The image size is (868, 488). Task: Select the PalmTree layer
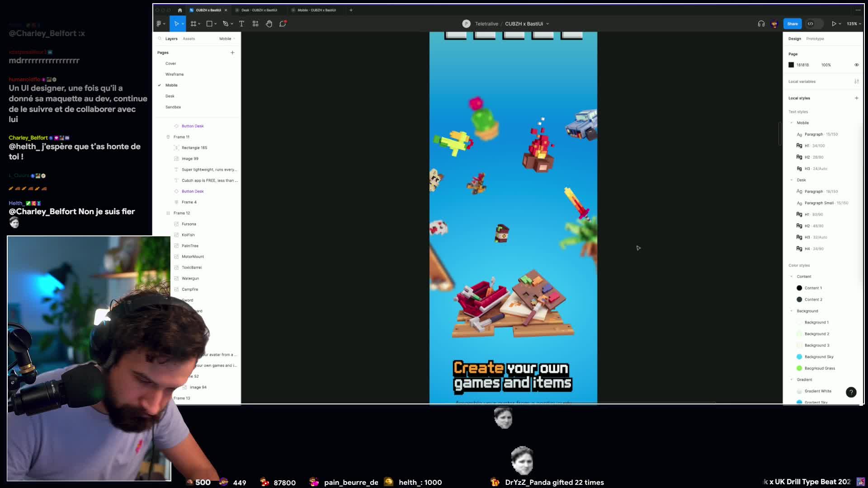click(190, 246)
